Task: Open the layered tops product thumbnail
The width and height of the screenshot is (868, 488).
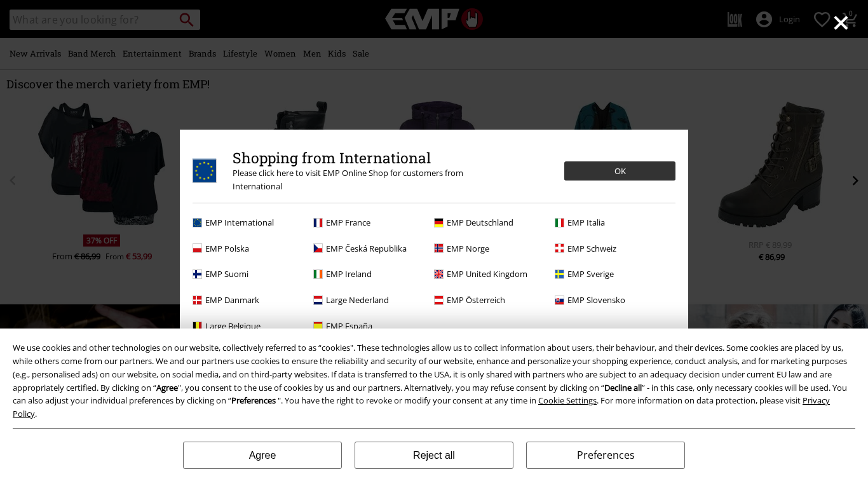Action: click(x=102, y=163)
